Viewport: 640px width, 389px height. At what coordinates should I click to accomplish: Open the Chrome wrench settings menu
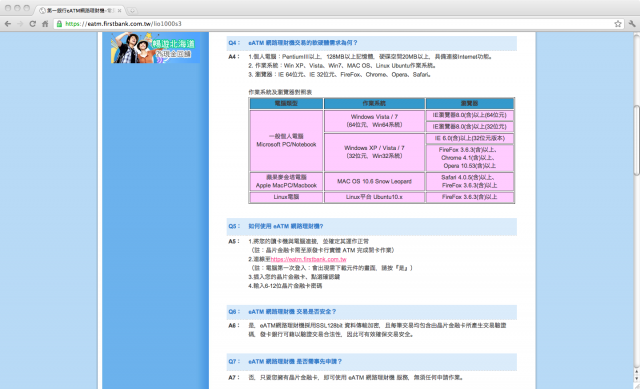(632, 24)
